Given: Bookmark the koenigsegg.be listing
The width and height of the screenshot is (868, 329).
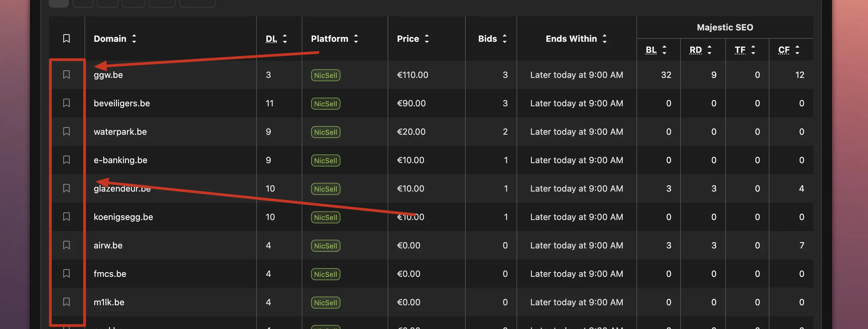Looking at the screenshot, I should (x=66, y=216).
